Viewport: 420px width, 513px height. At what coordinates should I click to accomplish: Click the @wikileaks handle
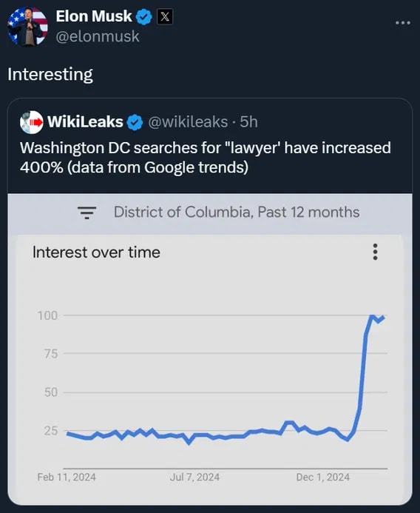click(x=188, y=122)
